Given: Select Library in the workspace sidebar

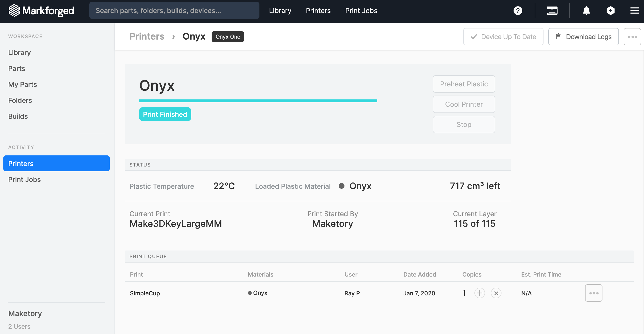Looking at the screenshot, I should (20, 52).
